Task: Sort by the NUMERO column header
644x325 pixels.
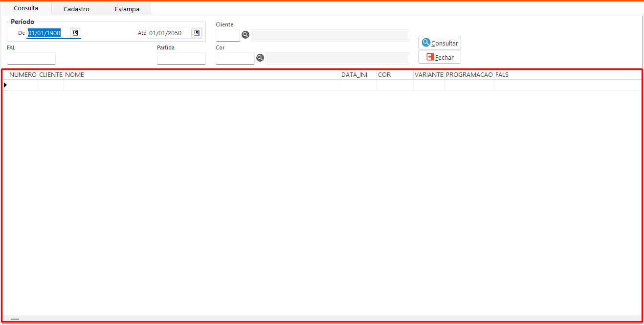Action: coord(23,75)
